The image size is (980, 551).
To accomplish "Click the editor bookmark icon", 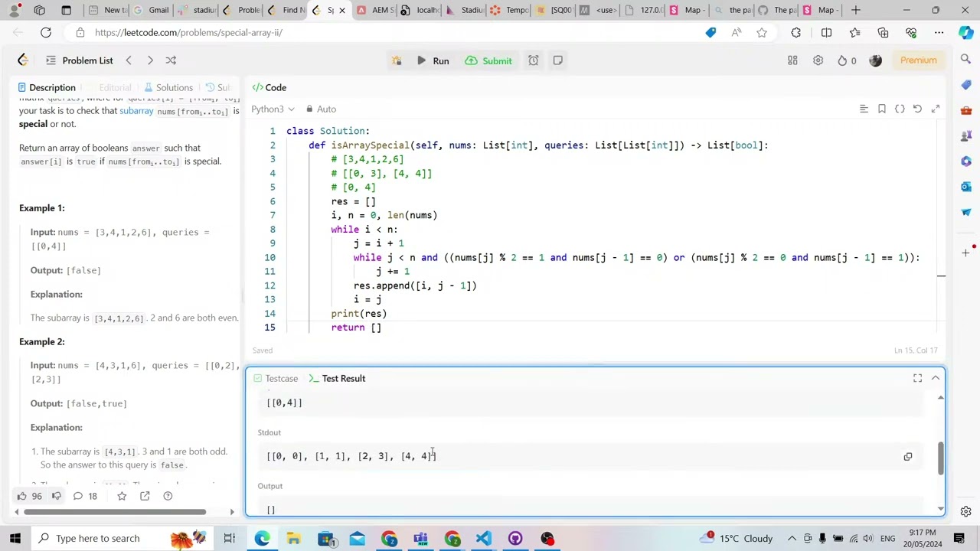I will [882, 109].
